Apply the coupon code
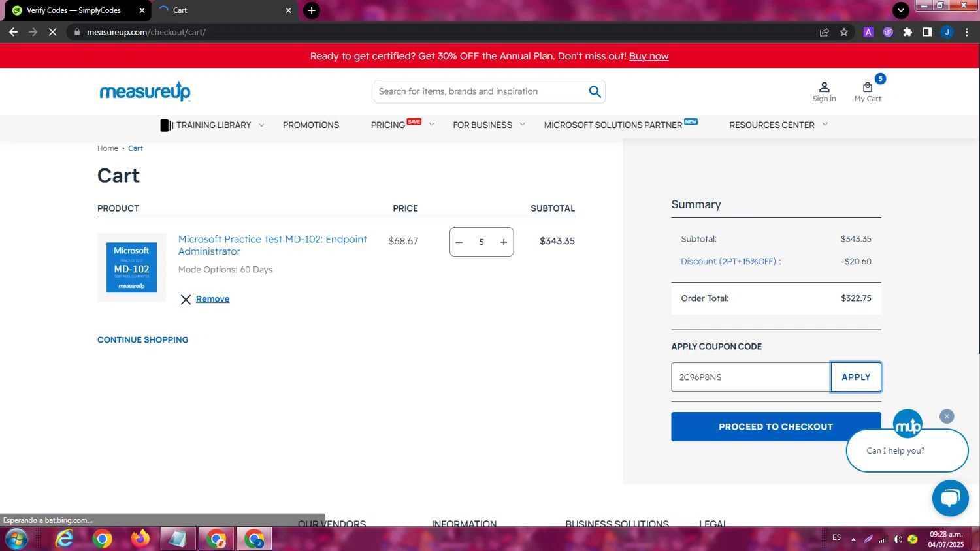980x551 pixels. coord(856,377)
